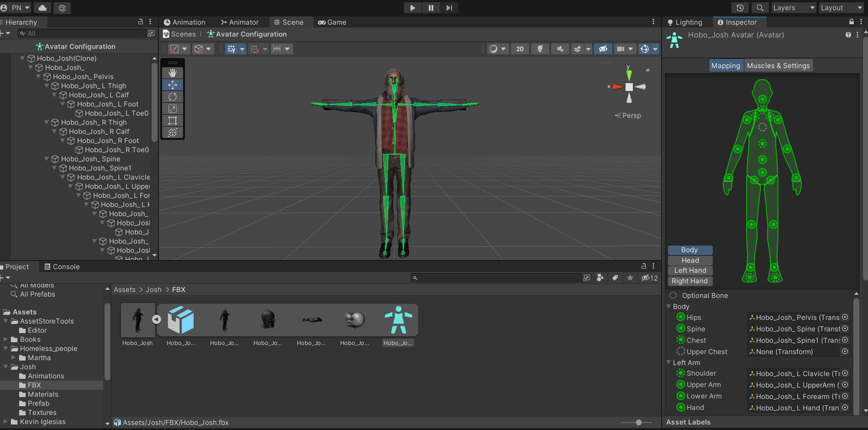Viewport: 868px width, 430px height.
Task: Open the scene camera settings dropdown arrow
Action: (631, 49)
